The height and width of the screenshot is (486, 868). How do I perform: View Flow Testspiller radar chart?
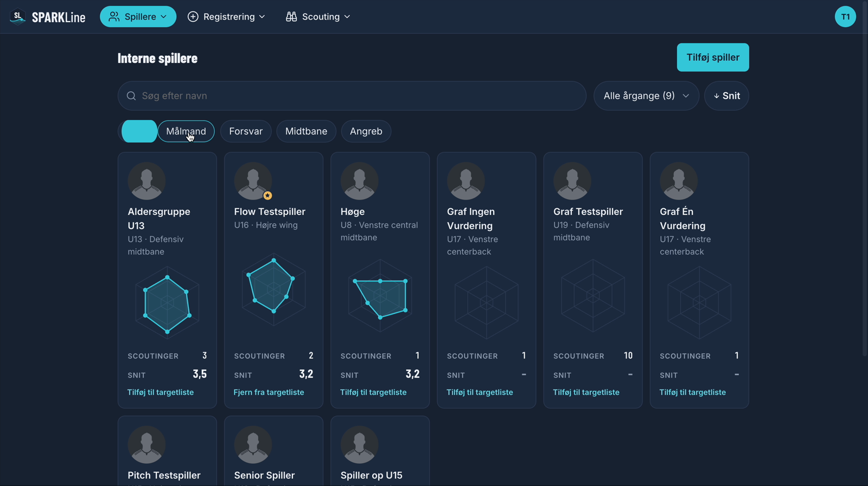pos(273,289)
